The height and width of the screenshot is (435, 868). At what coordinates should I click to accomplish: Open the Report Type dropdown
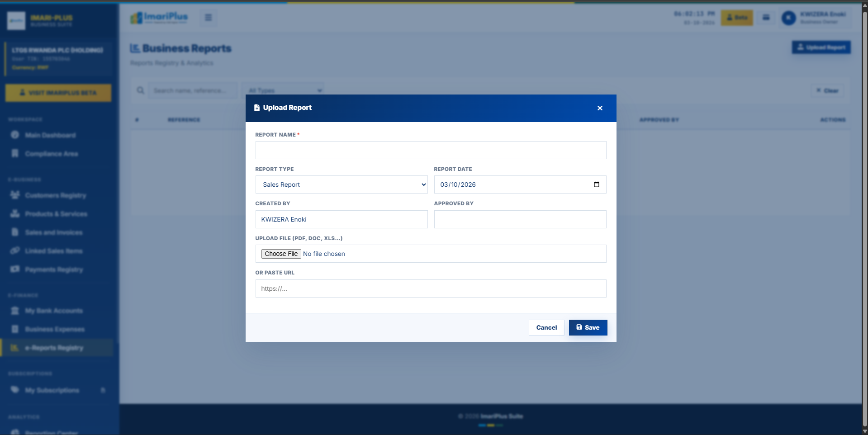click(x=342, y=184)
